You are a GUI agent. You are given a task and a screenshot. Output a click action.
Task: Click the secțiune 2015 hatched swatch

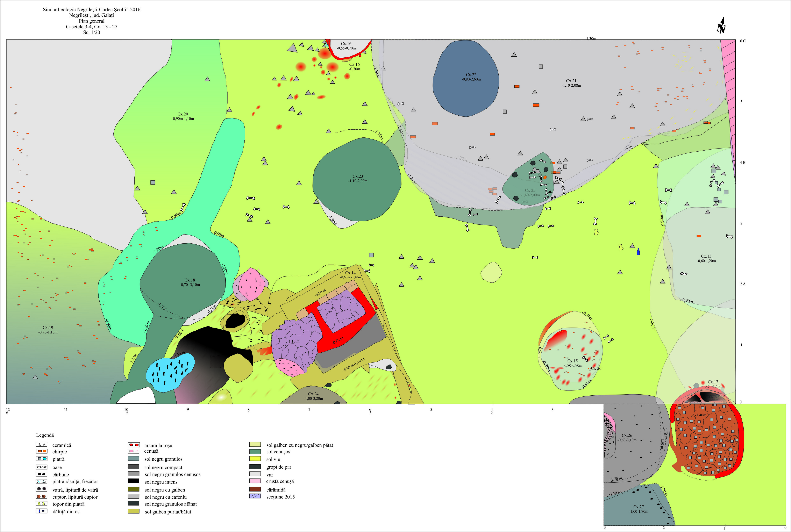(x=255, y=496)
